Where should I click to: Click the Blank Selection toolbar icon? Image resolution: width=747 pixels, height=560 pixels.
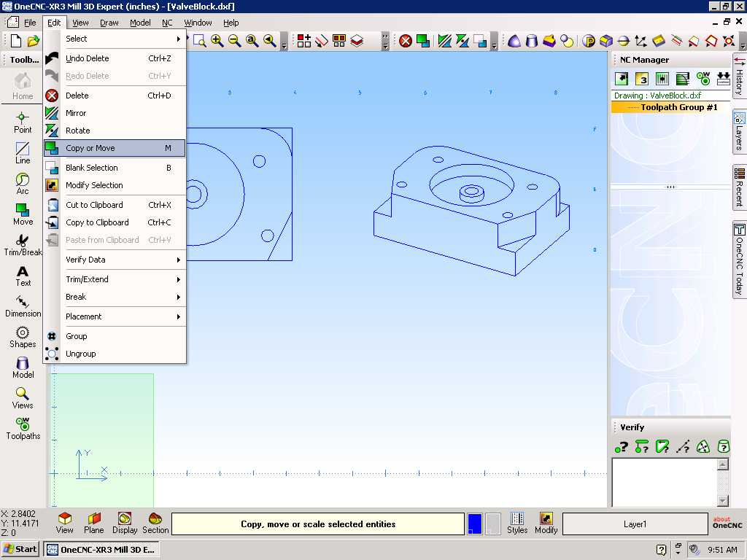[480, 41]
